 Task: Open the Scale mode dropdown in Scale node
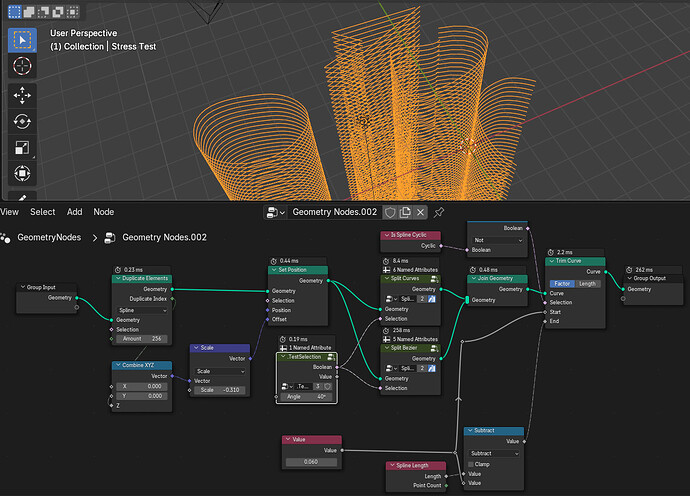[x=220, y=371]
